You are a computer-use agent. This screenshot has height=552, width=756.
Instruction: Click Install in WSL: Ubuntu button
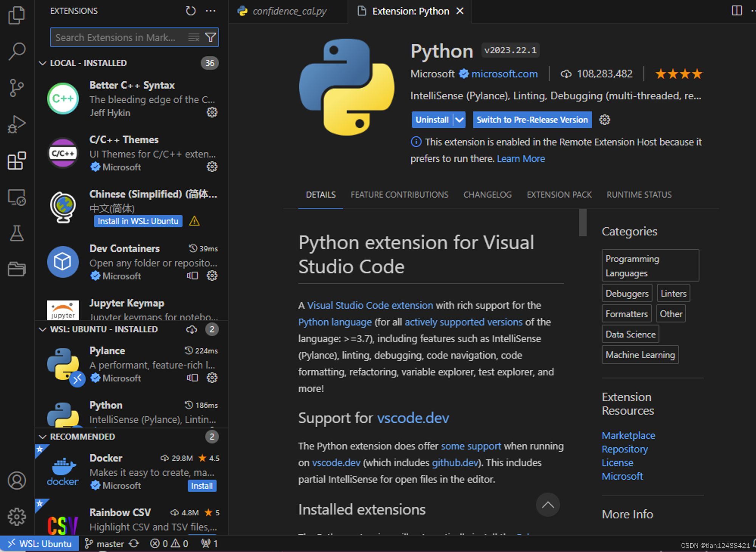tap(138, 221)
